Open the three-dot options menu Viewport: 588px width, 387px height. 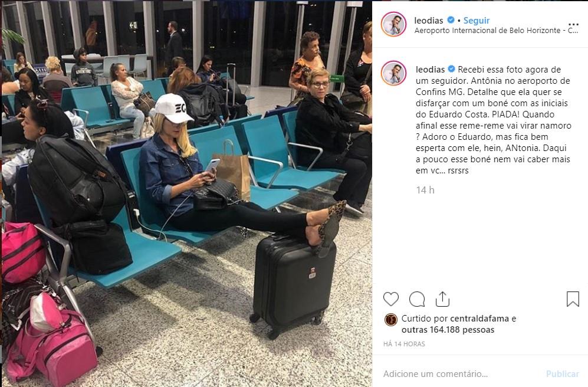click(x=573, y=25)
